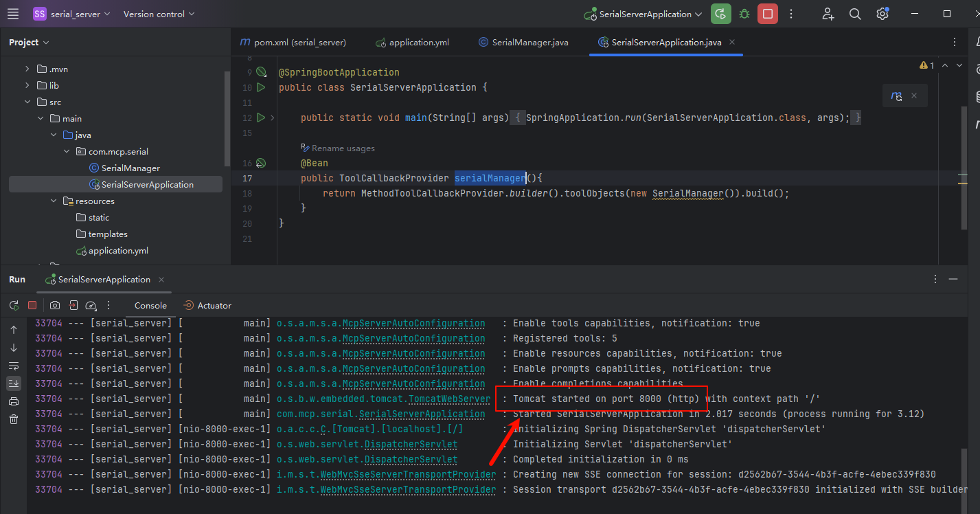This screenshot has width=980, height=514.
Task: Jump up the stack trace arrow
Action: pyautogui.click(x=14, y=330)
